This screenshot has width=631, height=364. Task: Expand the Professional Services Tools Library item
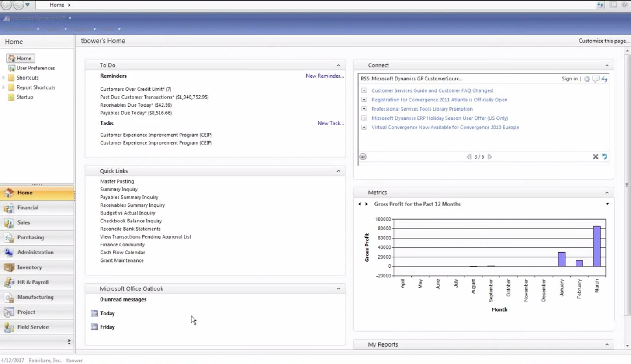click(364, 109)
